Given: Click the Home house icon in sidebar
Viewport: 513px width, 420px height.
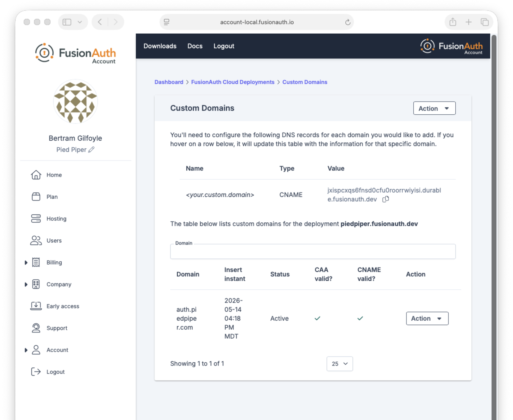Looking at the screenshot, I should [36, 175].
